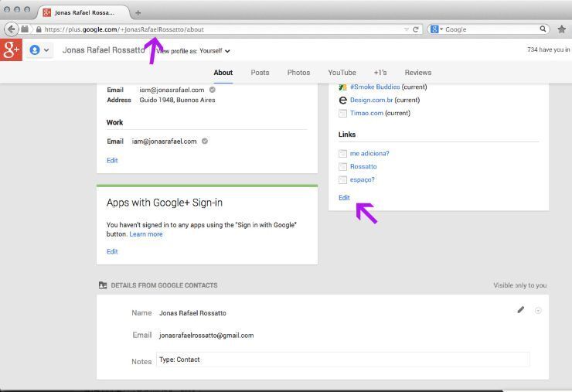
Task: Click Edit under the Links section
Action: point(344,197)
